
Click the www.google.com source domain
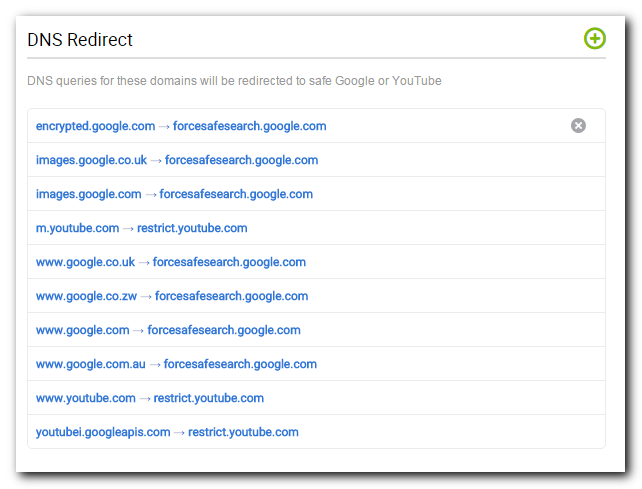[x=83, y=330]
